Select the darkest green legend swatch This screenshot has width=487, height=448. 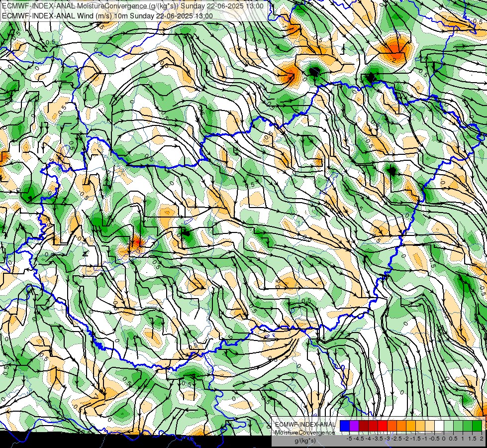477,426
